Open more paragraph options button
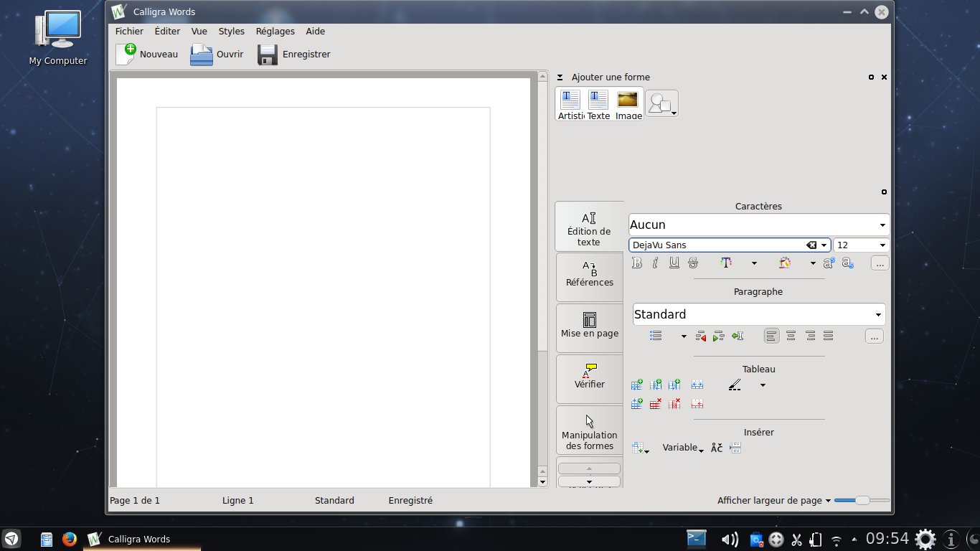This screenshot has width=980, height=551. [874, 336]
